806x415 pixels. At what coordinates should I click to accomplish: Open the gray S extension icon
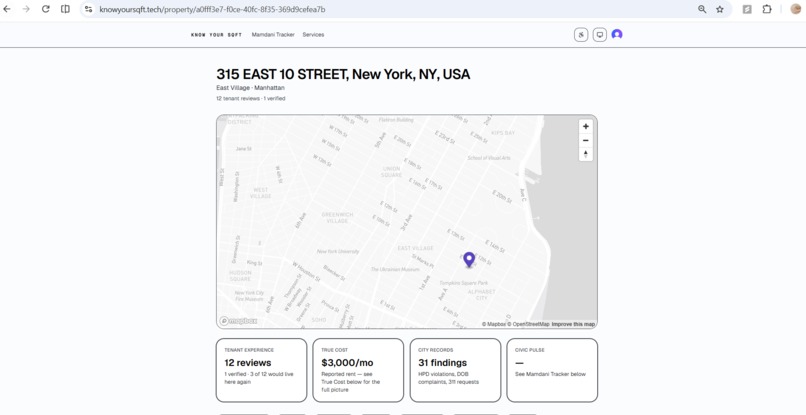pos(747,9)
